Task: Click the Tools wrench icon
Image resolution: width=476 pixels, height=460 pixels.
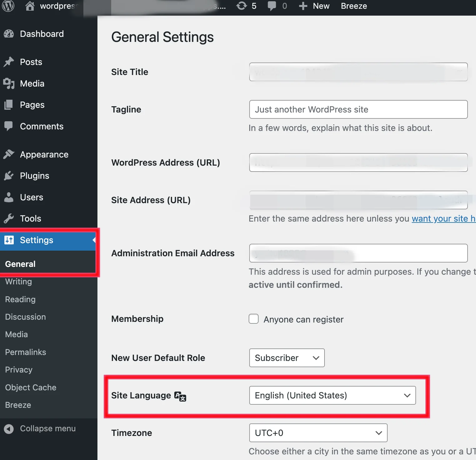Action: click(9, 218)
